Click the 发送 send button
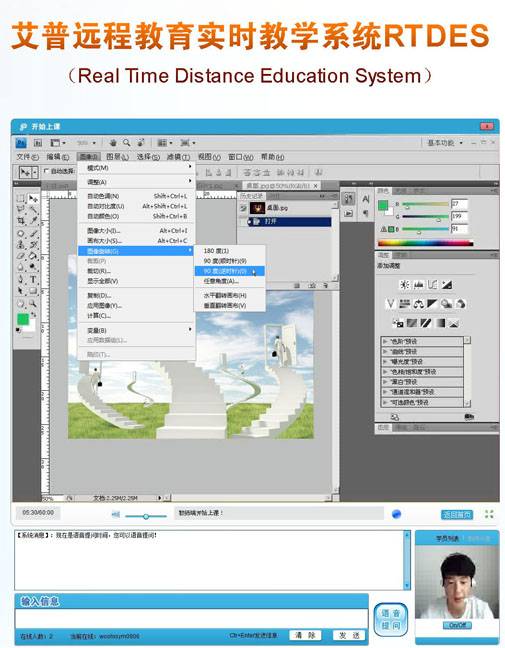This screenshot has height=648, width=505. point(349,635)
